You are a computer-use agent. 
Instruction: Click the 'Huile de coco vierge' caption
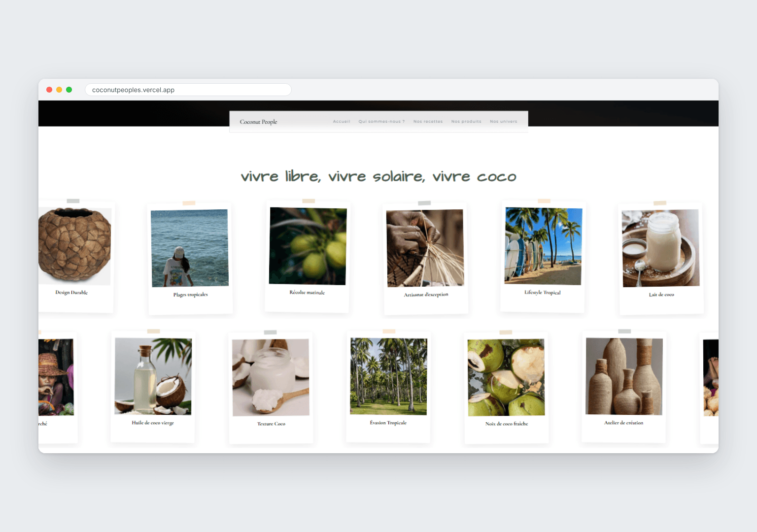tap(153, 423)
